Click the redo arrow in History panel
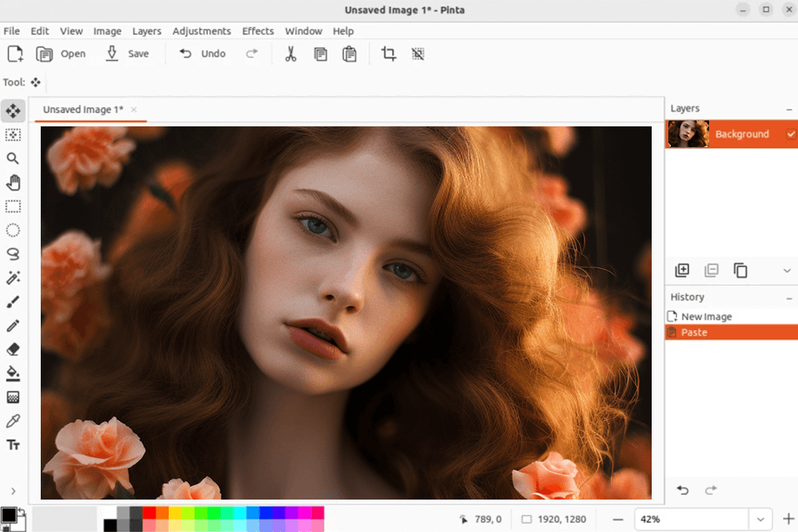The height and width of the screenshot is (532, 798). [x=711, y=490]
